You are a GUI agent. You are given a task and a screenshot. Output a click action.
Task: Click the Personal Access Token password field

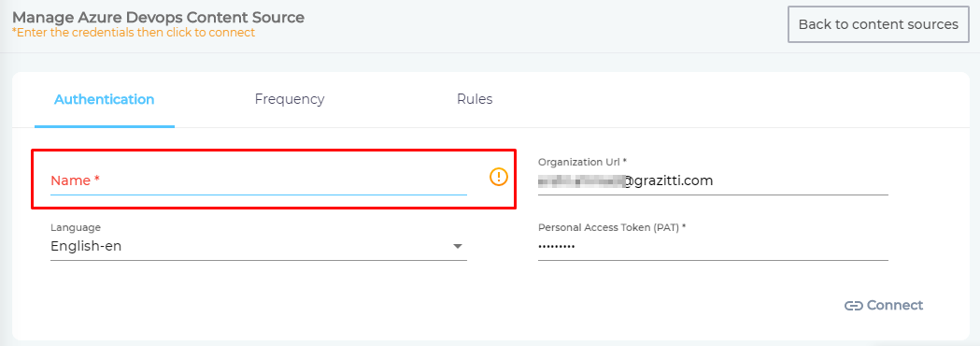point(713,247)
